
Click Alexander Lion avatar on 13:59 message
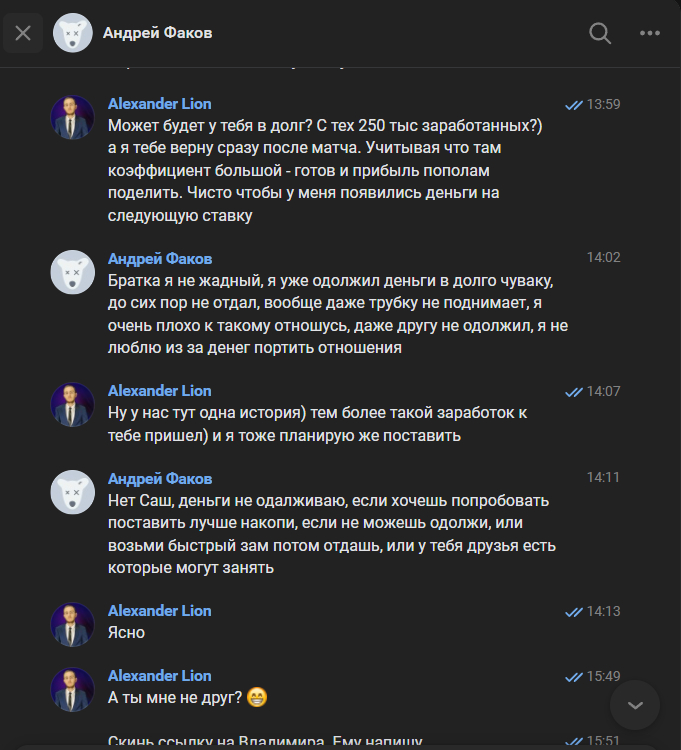pyautogui.click(x=73, y=118)
